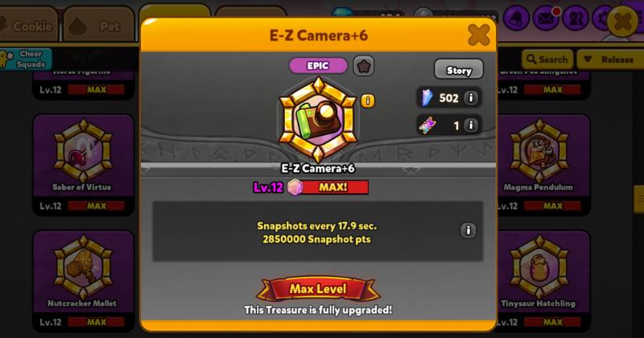Click the Max Level ribbon banner

click(318, 289)
